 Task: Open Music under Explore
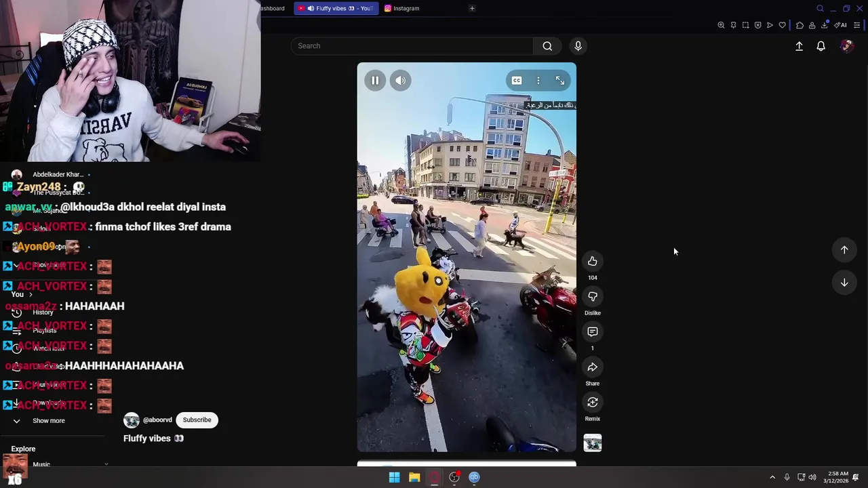[41, 464]
